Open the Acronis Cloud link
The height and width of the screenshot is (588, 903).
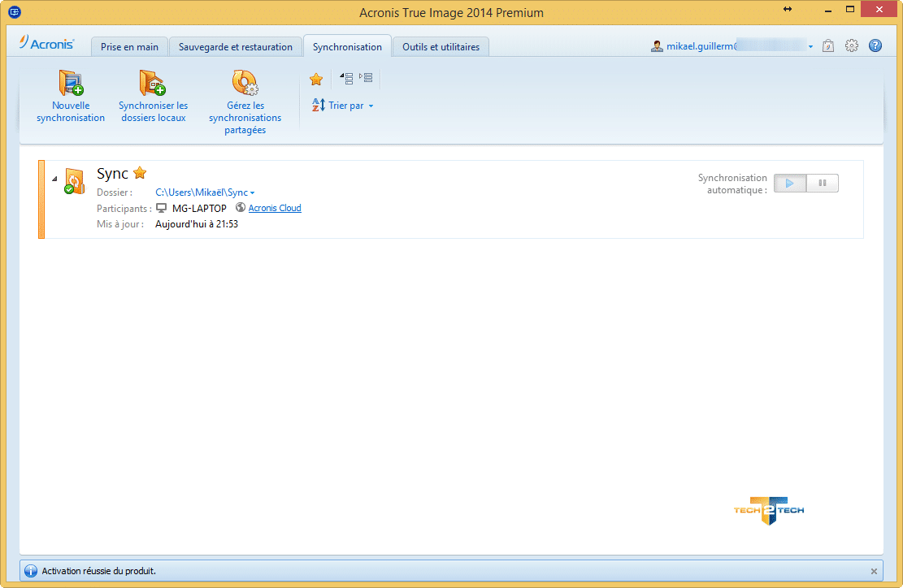click(275, 208)
